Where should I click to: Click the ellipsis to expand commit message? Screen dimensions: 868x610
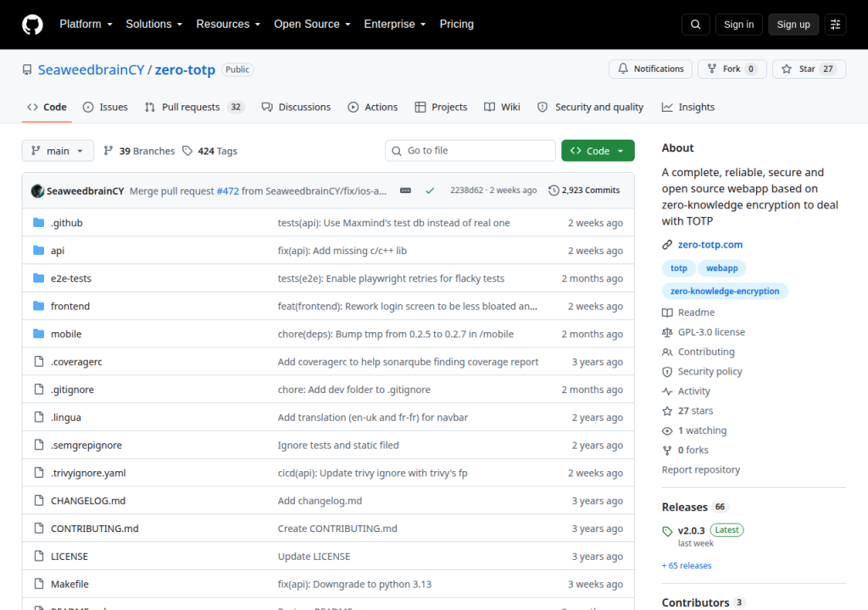click(405, 191)
